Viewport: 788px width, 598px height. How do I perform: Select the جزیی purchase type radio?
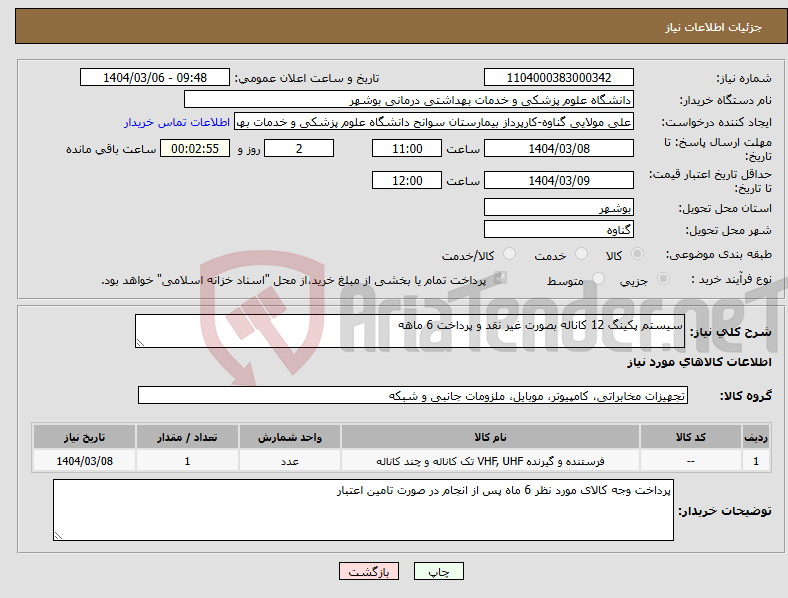pos(663,278)
